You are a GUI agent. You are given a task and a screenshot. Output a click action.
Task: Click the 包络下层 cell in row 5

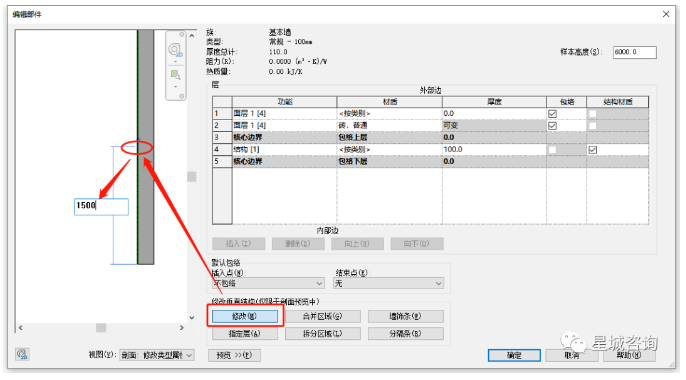389,161
